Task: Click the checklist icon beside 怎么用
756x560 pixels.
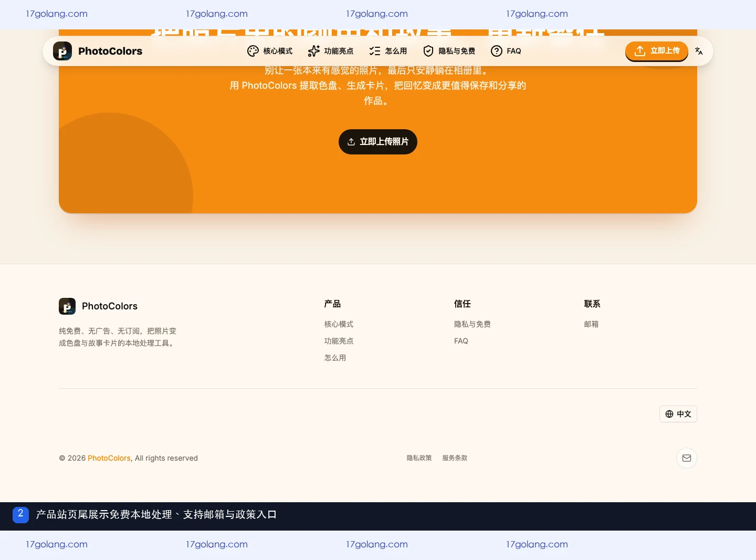Action: coord(375,51)
